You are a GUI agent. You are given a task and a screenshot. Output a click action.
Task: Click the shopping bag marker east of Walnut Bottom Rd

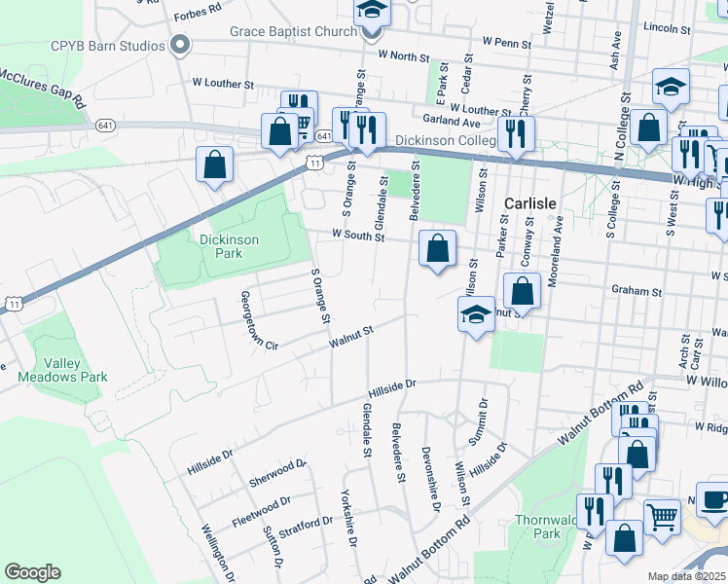pyautogui.click(x=637, y=457)
